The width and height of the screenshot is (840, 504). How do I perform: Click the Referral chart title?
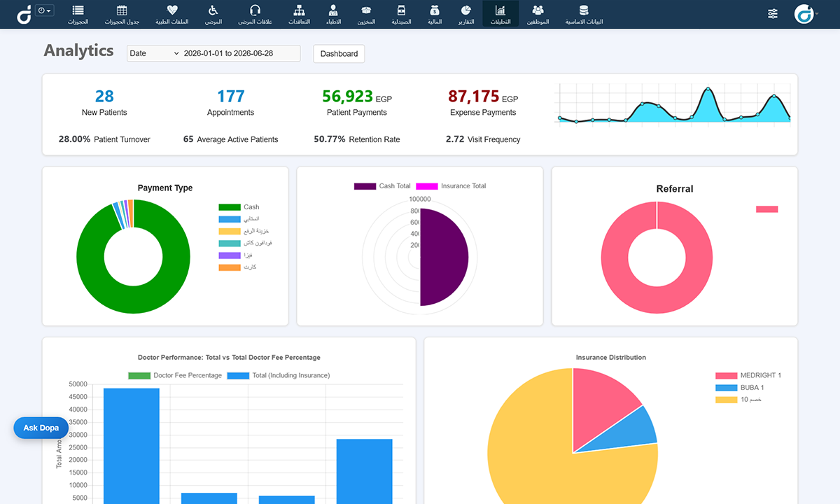coord(675,189)
